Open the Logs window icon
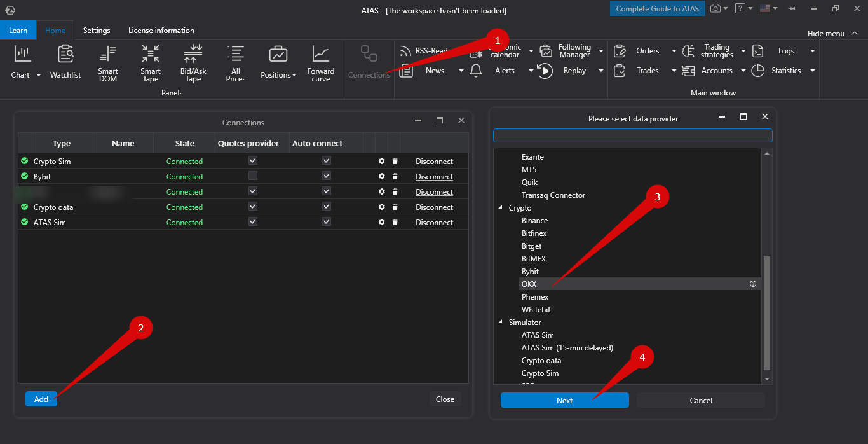The height and width of the screenshot is (444, 868). click(x=757, y=51)
